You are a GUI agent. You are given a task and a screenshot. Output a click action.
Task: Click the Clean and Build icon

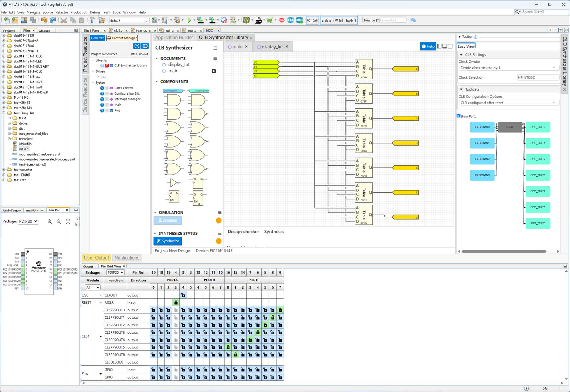coord(101,20)
